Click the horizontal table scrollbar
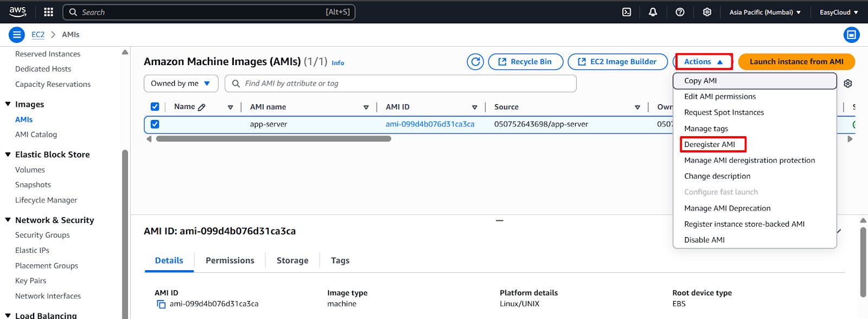The image size is (868, 319). (273, 139)
